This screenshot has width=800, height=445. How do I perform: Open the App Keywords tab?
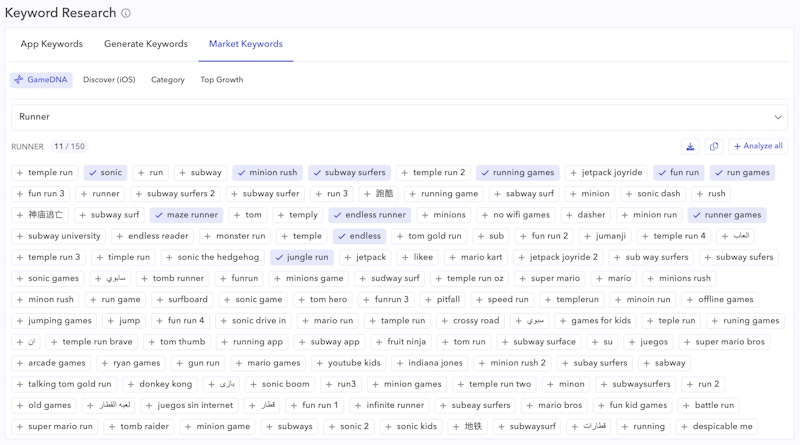click(53, 44)
